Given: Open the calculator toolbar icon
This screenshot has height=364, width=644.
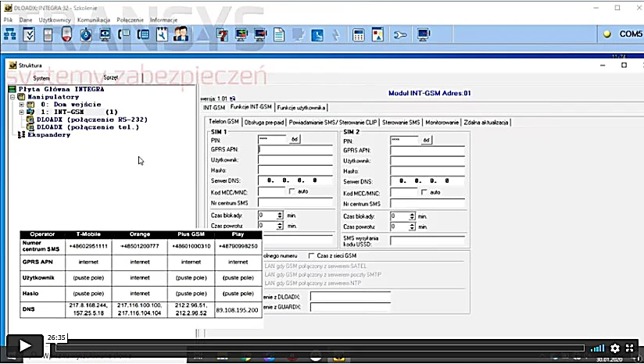Looking at the screenshot, I should (359, 34).
